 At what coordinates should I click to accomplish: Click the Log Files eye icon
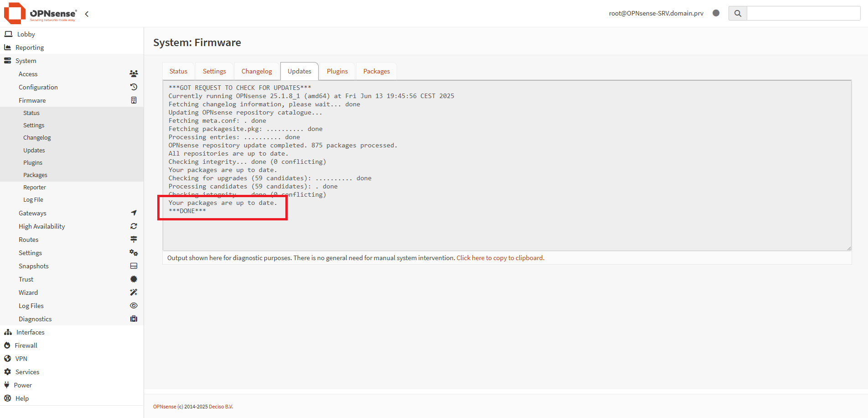point(134,306)
